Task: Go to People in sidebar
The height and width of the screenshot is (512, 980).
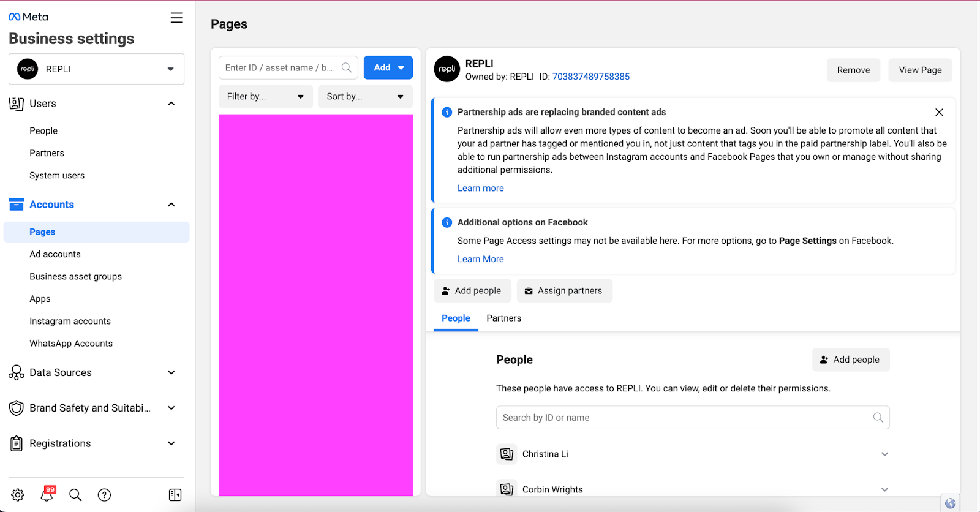Action: [43, 130]
